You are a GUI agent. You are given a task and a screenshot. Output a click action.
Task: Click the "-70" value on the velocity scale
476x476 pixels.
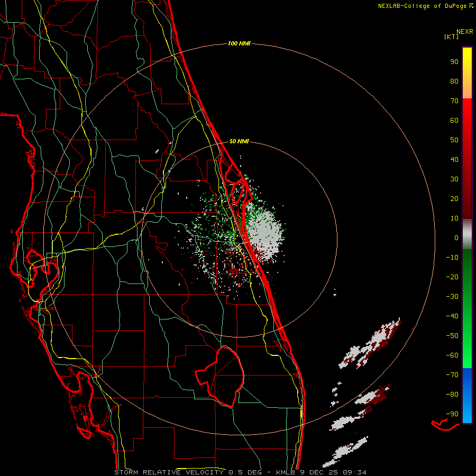452,375
